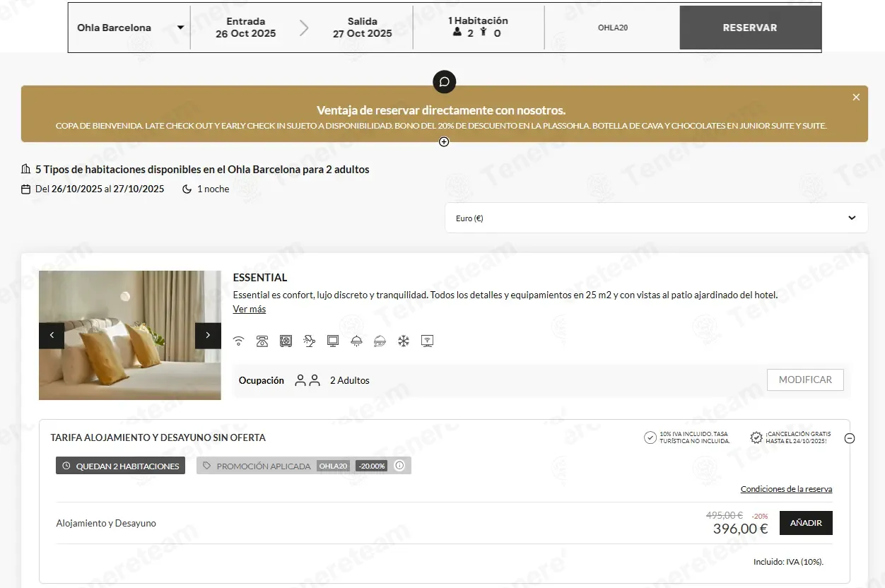Click the safe box amenity icon

point(286,341)
